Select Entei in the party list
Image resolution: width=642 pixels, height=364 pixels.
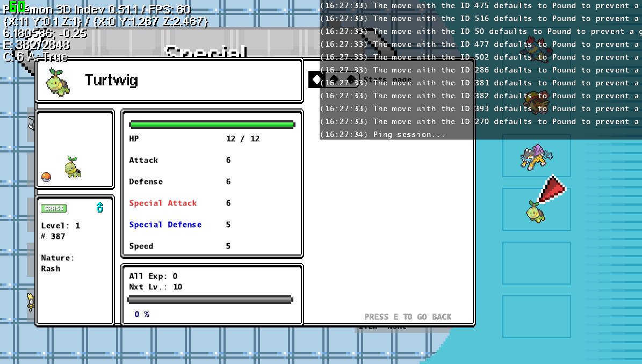[x=536, y=102]
